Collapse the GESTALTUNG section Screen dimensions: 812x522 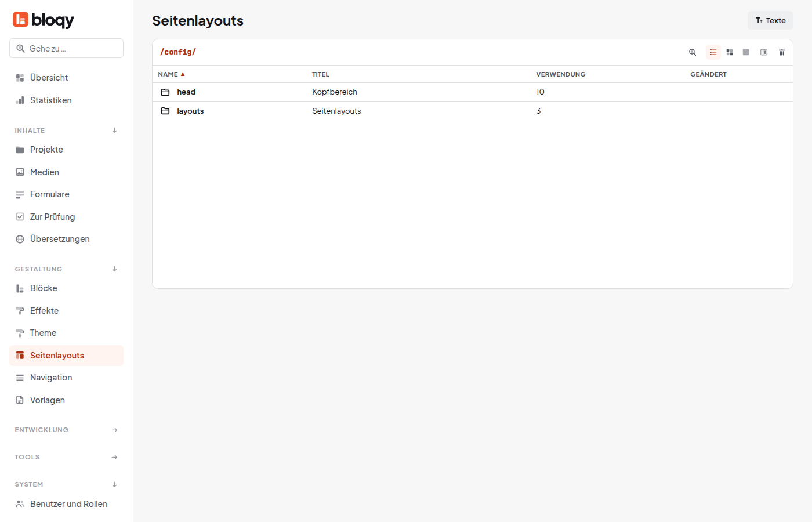click(x=114, y=269)
